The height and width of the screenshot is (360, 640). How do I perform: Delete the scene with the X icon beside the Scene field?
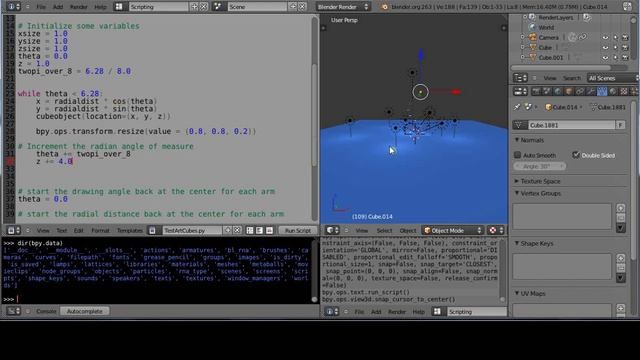click(x=302, y=7)
